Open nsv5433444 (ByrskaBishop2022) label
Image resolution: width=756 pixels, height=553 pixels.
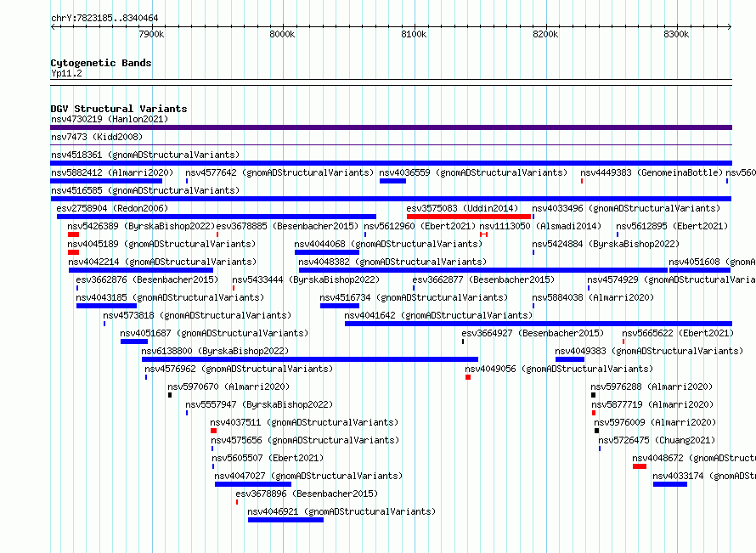point(306,279)
